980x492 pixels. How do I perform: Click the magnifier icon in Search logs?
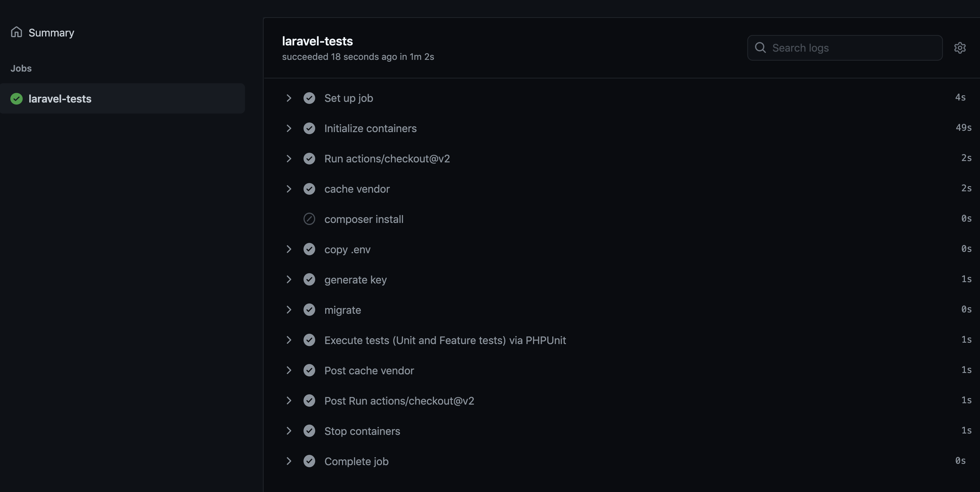pyautogui.click(x=760, y=48)
